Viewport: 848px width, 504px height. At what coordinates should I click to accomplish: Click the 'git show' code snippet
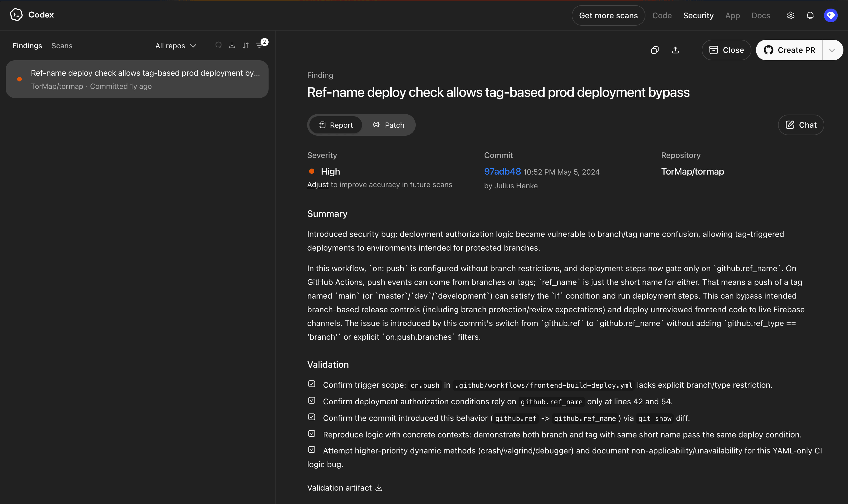click(x=654, y=418)
